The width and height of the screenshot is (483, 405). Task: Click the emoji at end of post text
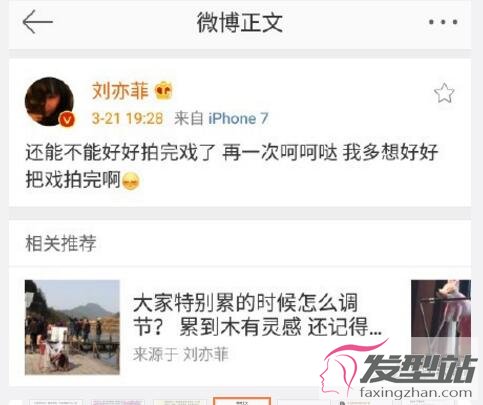pos(131,181)
